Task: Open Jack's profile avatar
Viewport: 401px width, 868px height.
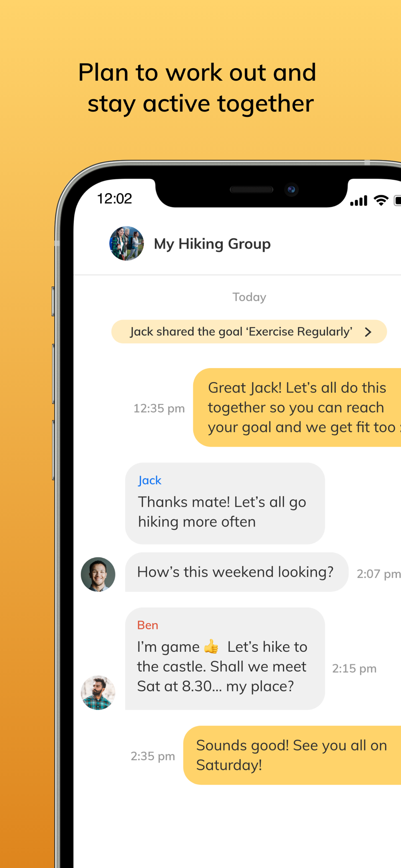Action: [98, 574]
